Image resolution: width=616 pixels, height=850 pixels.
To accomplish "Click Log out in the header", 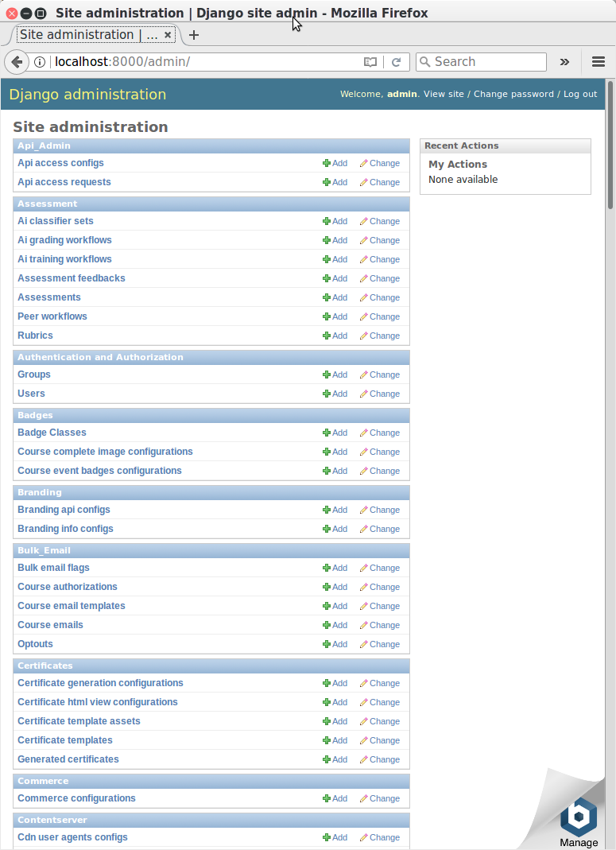I will point(580,94).
